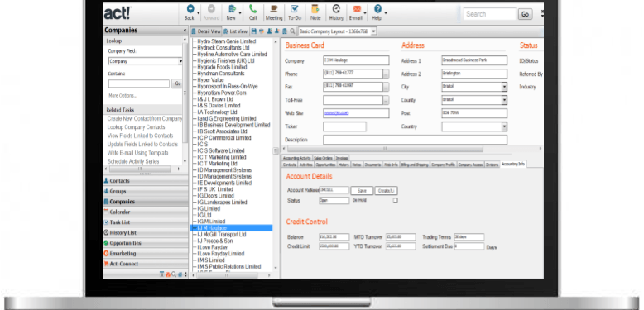This screenshot has height=310, width=644.
Task: Select Companies in the navigation bar
Action: pyautogui.click(x=145, y=202)
